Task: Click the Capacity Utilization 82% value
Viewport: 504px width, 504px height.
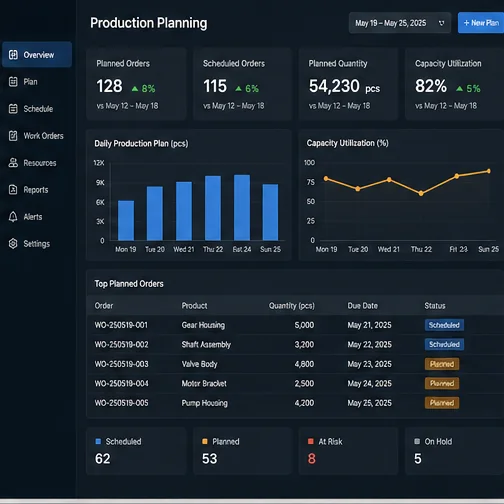Action: click(431, 86)
